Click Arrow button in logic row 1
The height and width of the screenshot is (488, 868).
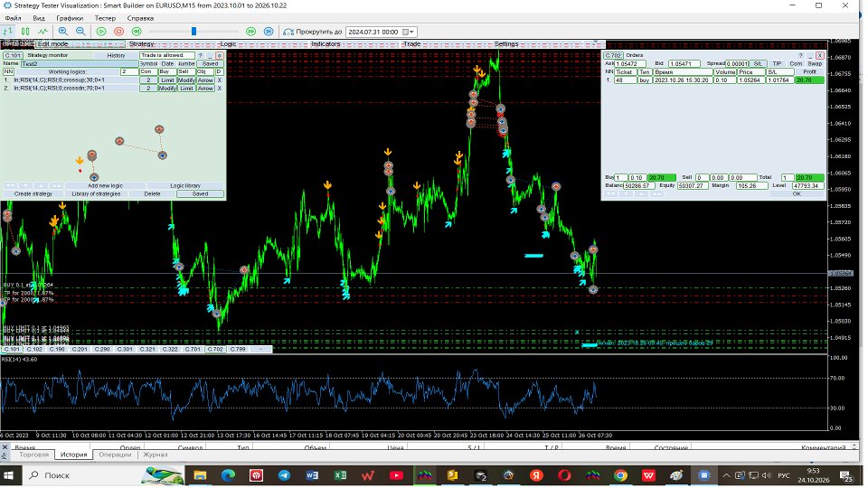(x=205, y=80)
